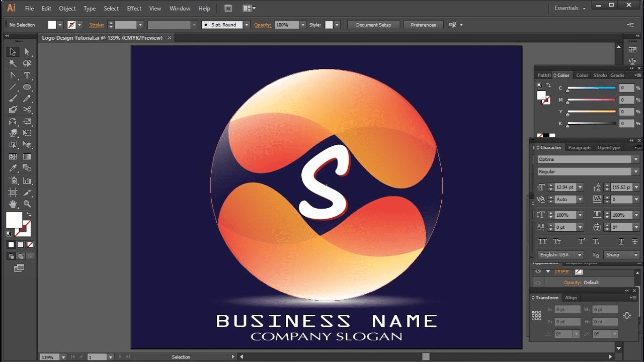Choose the Ellipse shape tool
The image size is (644, 362).
coord(27,87)
